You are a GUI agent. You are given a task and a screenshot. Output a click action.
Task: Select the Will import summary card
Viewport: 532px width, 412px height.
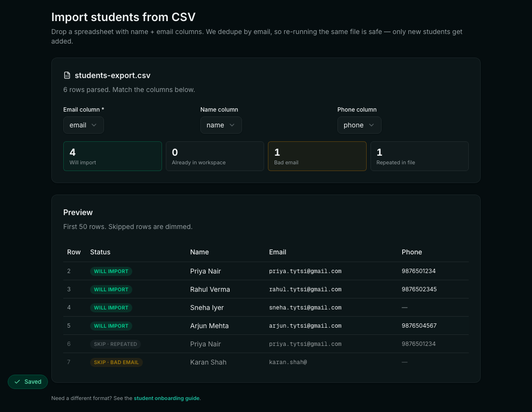pos(113,156)
